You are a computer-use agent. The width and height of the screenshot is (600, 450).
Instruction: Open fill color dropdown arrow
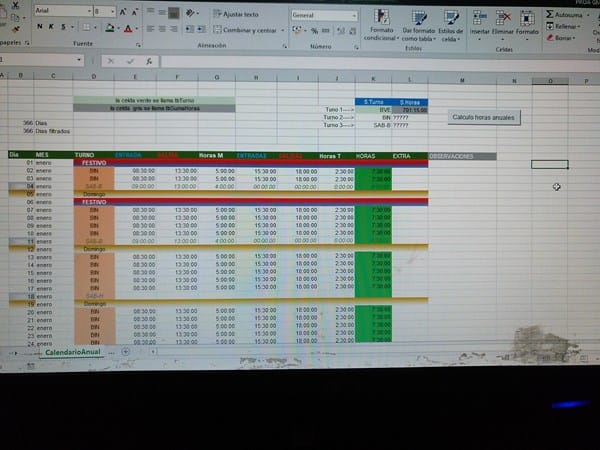click(118, 28)
